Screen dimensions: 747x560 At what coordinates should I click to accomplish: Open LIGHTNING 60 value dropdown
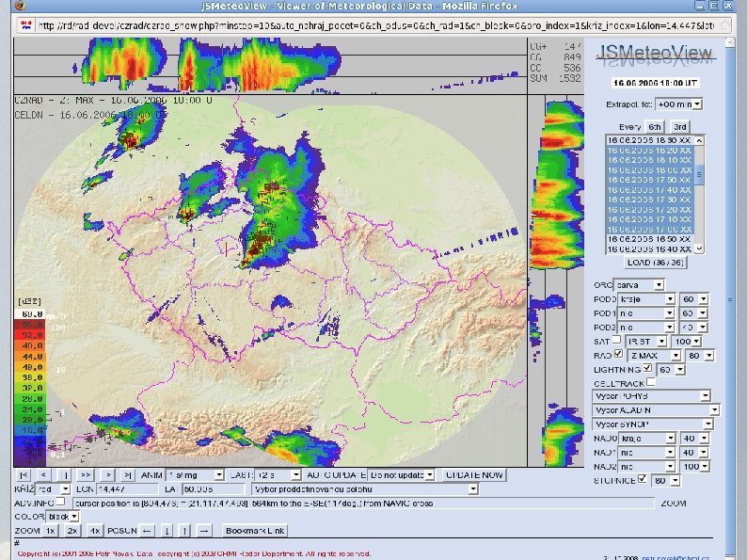[671, 369]
